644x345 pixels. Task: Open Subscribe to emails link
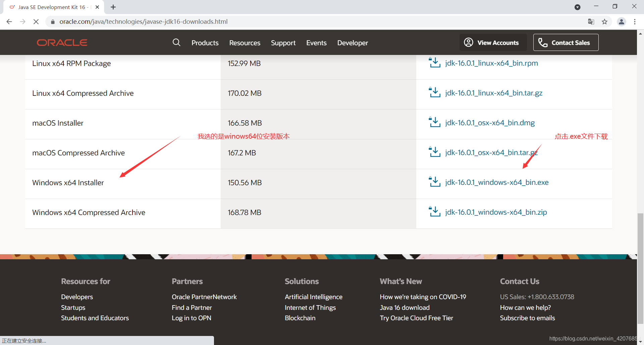click(x=527, y=318)
